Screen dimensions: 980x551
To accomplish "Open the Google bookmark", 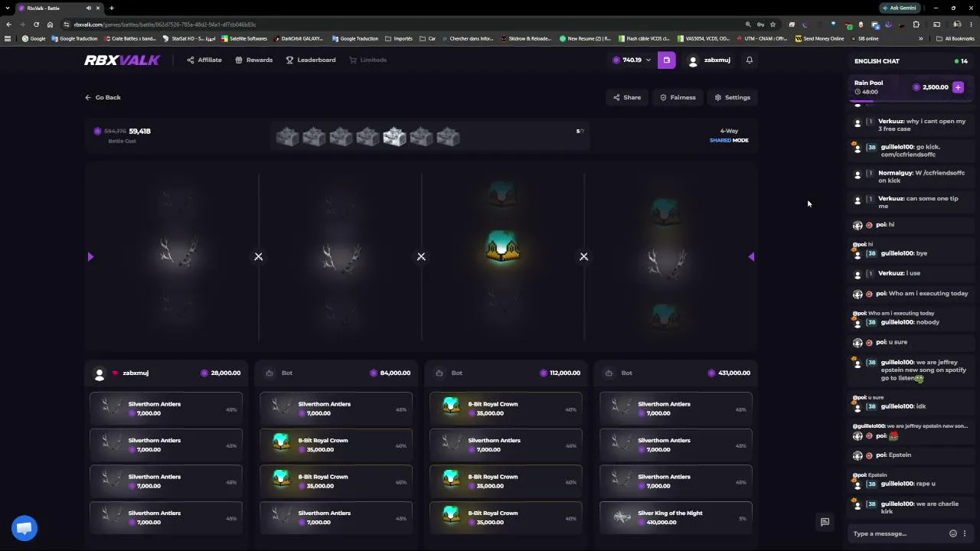I will pos(34,38).
